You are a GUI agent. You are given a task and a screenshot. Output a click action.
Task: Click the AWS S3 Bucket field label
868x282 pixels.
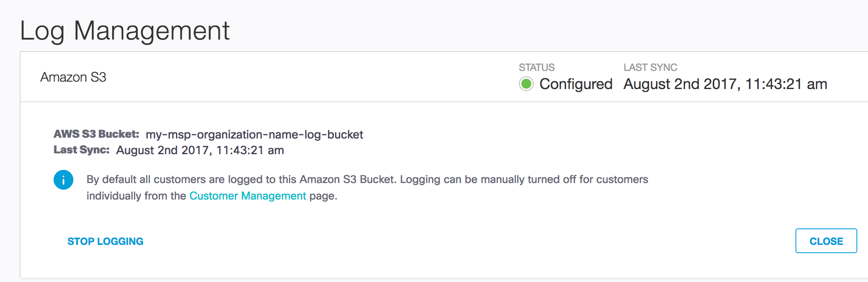coord(96,134)
